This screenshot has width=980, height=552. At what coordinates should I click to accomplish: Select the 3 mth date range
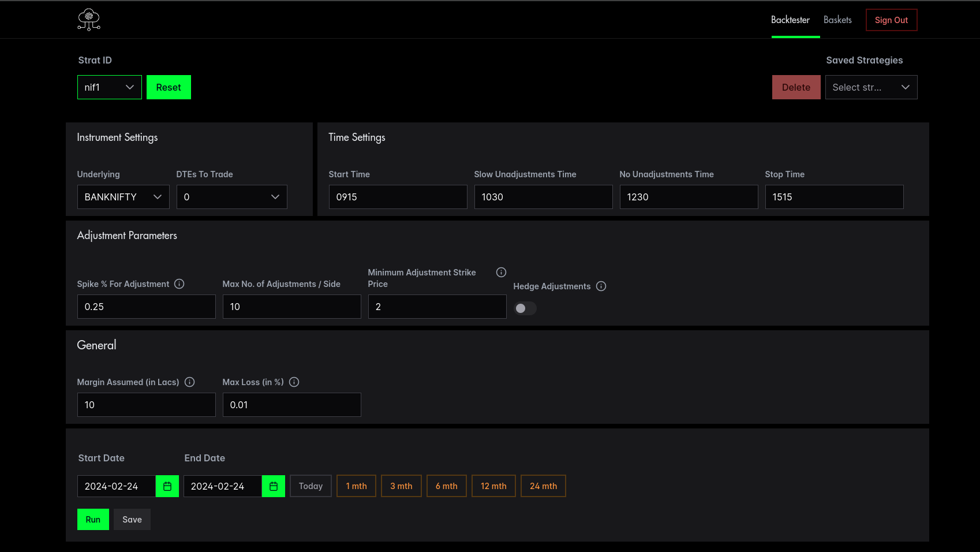401,486
